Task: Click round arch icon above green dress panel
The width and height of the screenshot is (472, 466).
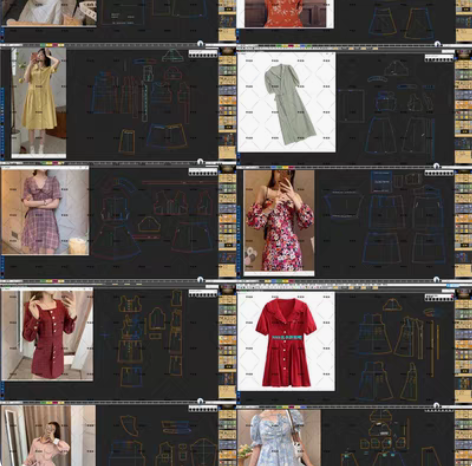Action: [437, 44]
